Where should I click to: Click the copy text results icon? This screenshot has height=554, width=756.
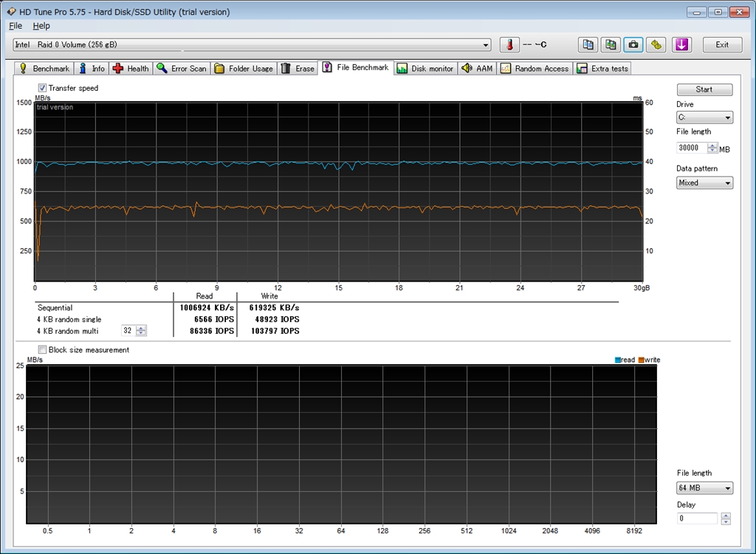point(588,44)
